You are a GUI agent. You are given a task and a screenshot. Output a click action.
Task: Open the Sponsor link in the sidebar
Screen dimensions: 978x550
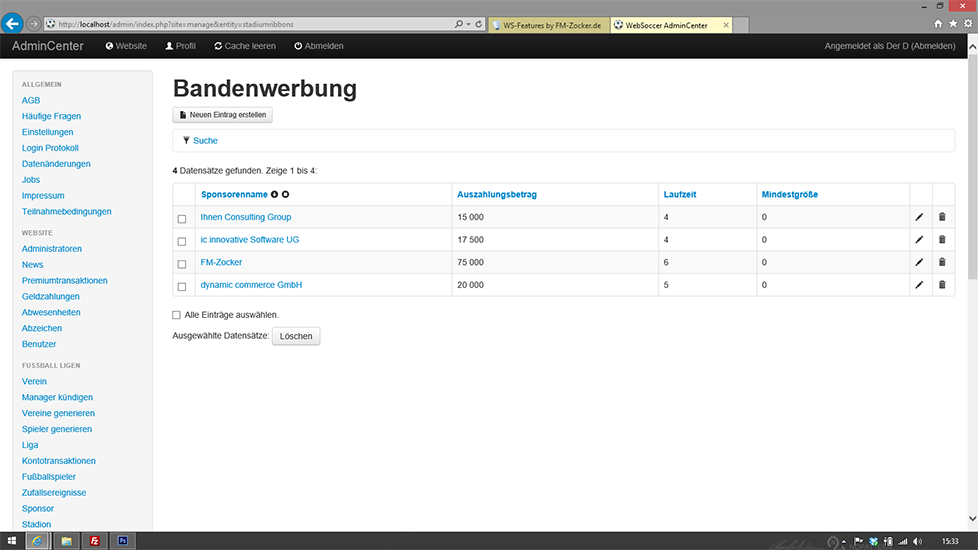38,508
